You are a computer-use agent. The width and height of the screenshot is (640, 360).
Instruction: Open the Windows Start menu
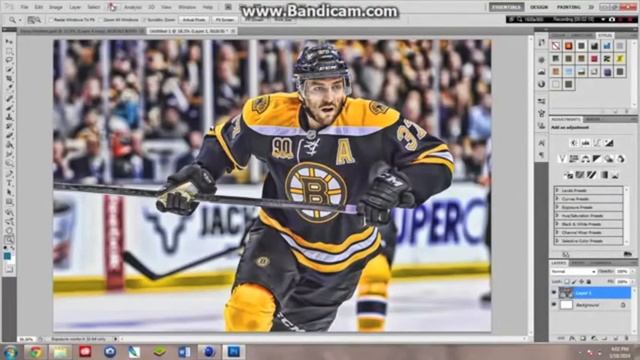pos(11,351)
